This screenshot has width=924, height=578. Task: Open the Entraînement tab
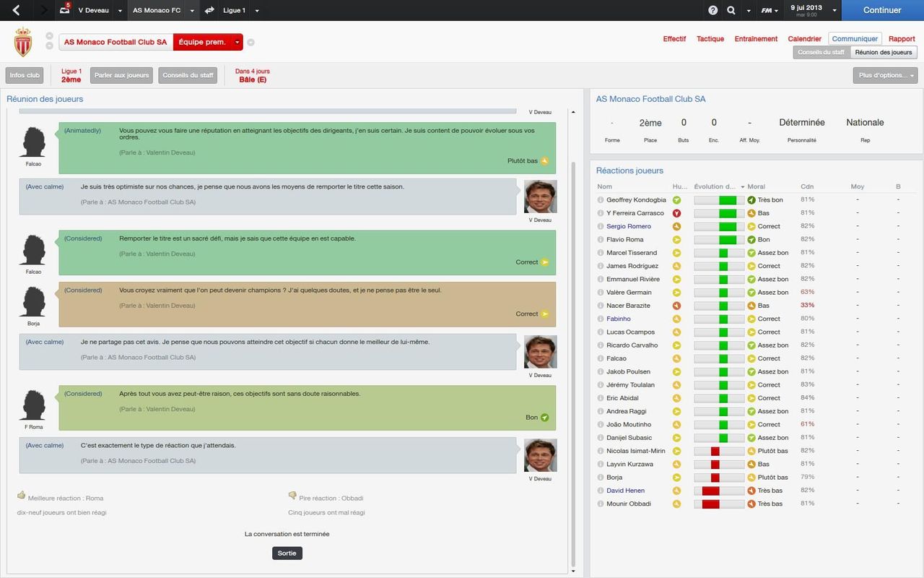click(756, 39)
